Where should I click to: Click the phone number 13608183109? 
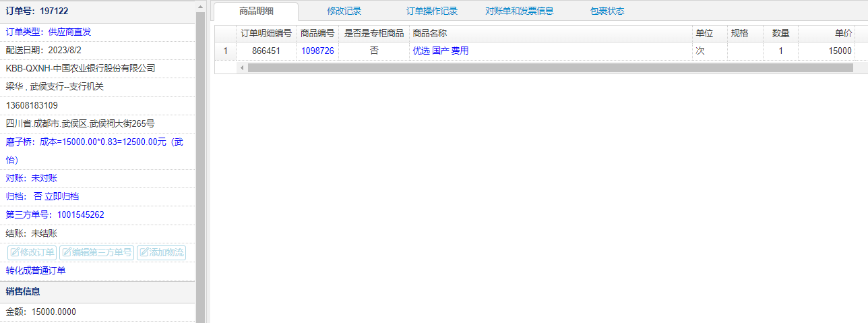pos(32,105)
